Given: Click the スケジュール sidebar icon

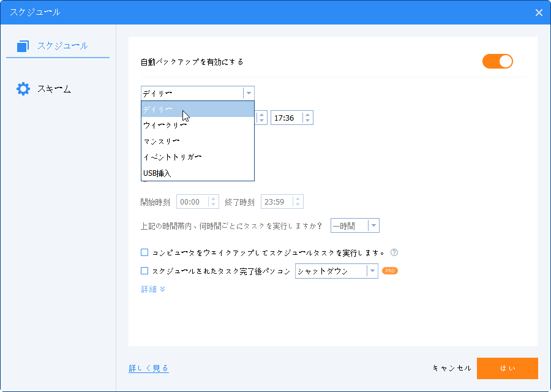Looking at the screenshot, I should (x=23, y=46).
